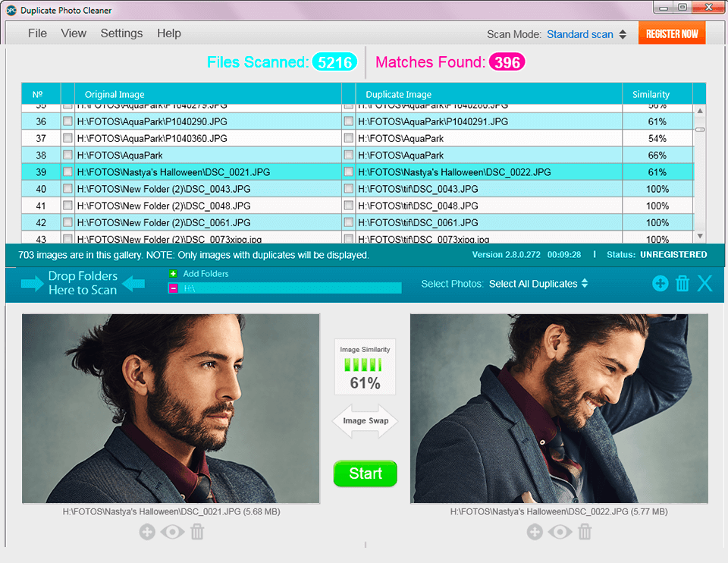Check original image checkbox for row 39
This screenshot has height=563, width=728.
[x=67, y=172]
